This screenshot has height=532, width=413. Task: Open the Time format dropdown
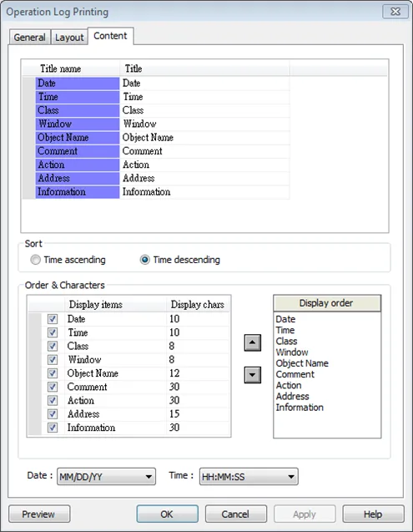pos(249,477)
